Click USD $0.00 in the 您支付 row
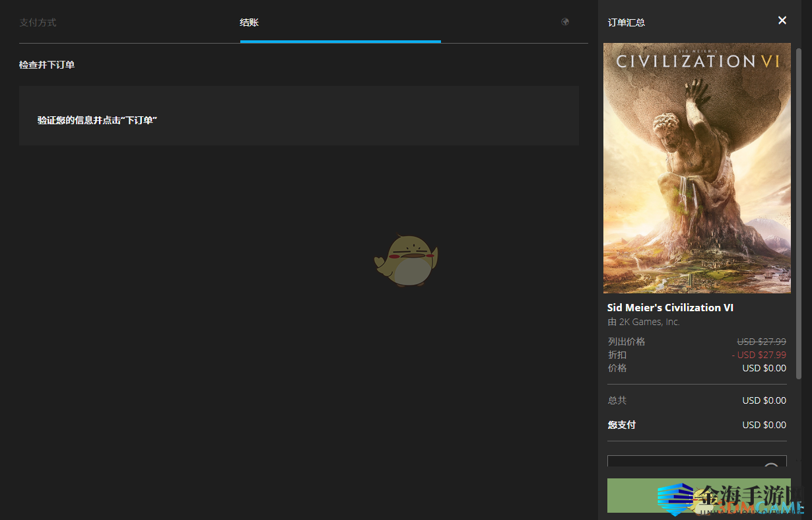Image resolution: width=812 pixels, height=520 pixels. tap(764, 425)
